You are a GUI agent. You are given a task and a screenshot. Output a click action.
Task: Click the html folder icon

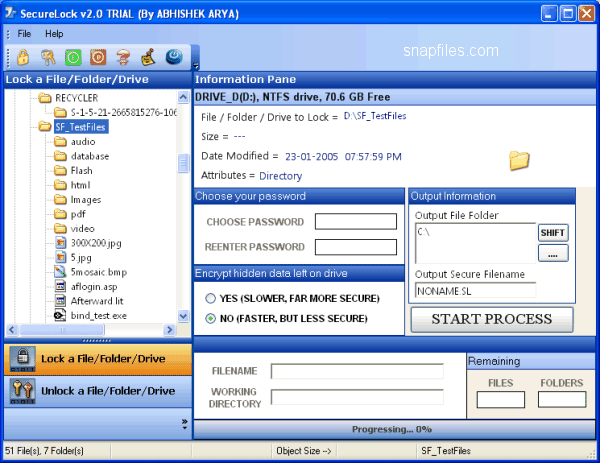(60, 185)
